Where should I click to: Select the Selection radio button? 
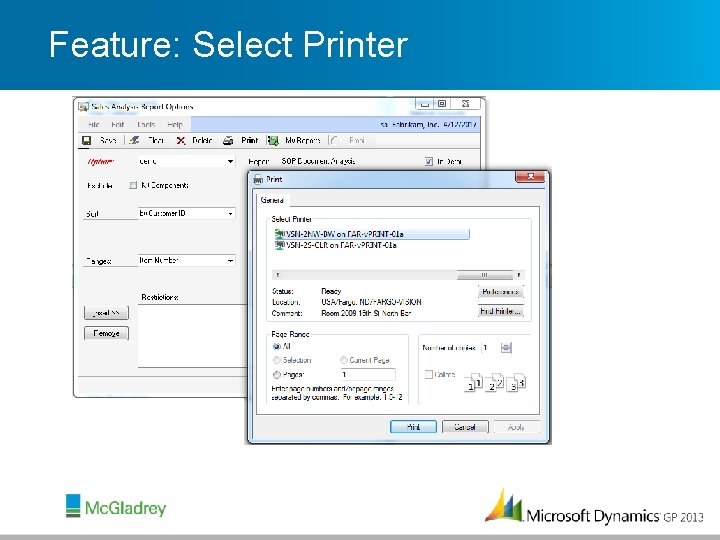pyautogui.click(x=276, y=360)
